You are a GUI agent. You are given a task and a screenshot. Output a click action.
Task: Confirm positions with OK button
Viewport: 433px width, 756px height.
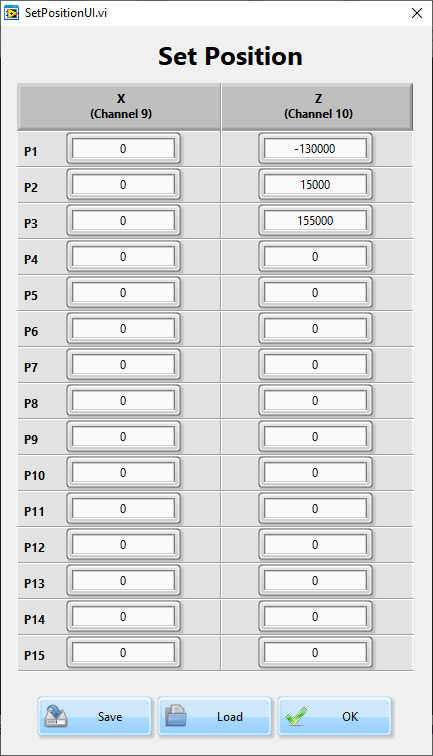coord(334,716)
